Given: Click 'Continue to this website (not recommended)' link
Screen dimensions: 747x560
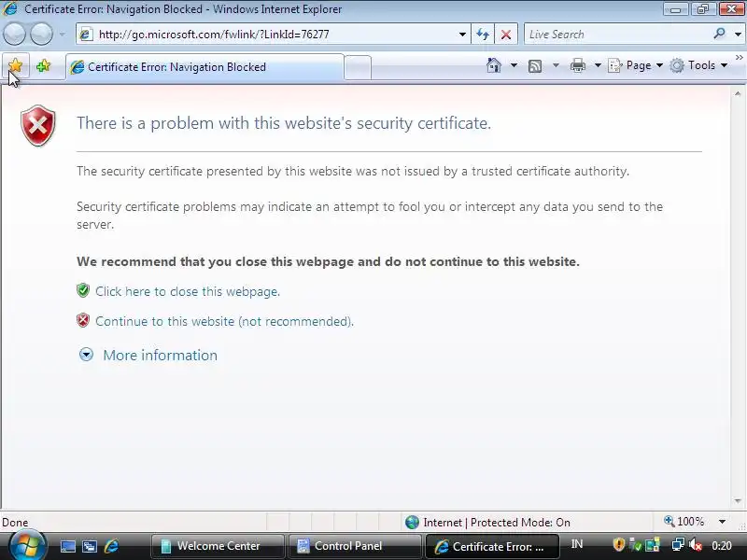Looking at the screenshot, I should (x=224, y=321).
